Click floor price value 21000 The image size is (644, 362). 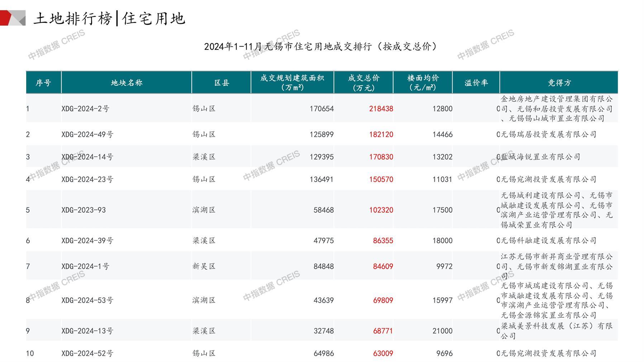tap(442, 331)
